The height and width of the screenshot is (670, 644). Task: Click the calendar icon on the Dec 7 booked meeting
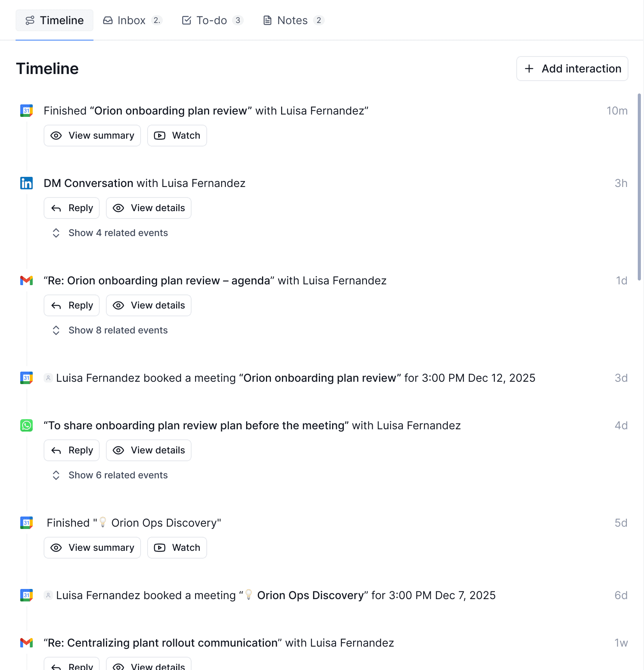click(x=26, y=595)
